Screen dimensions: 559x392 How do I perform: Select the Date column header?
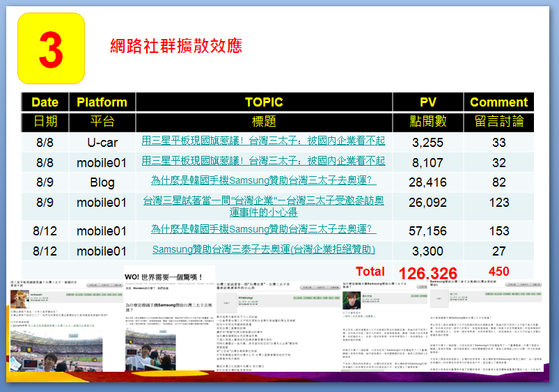[x=45, y=102]
